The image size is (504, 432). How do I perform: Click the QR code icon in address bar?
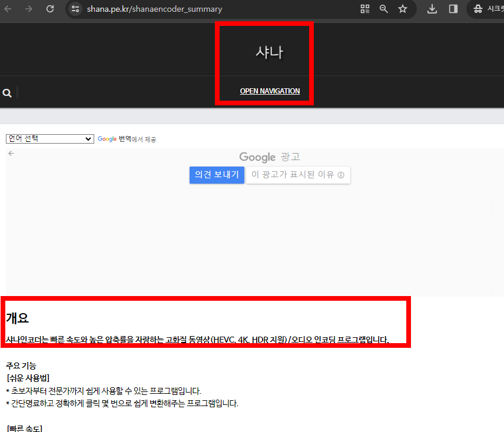click(364, 9)
